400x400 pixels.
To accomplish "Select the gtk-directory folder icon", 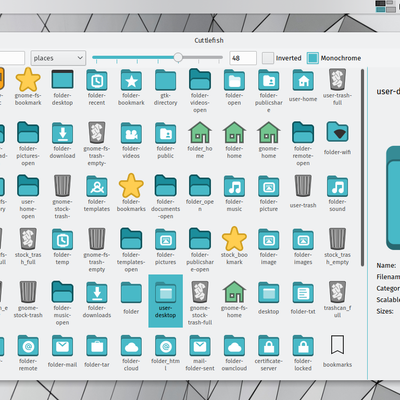I will [x=165, y=80].
